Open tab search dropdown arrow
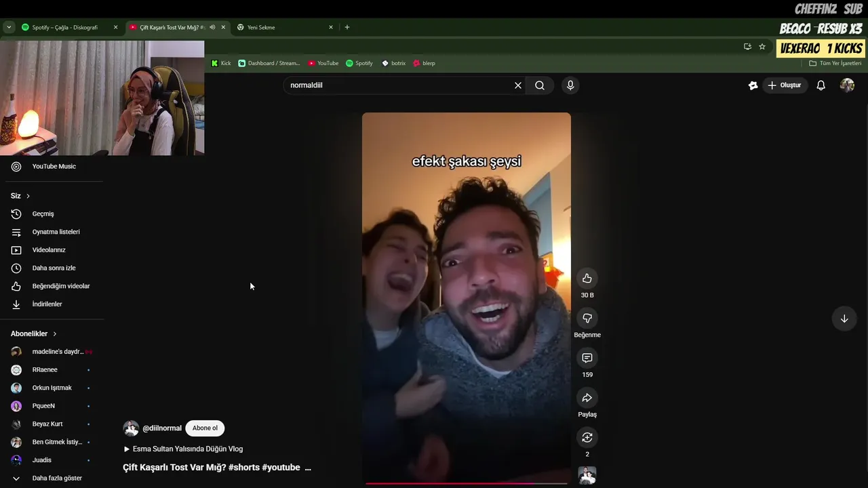Viewport: 868px width, 488px height. (x=9, y=27)
